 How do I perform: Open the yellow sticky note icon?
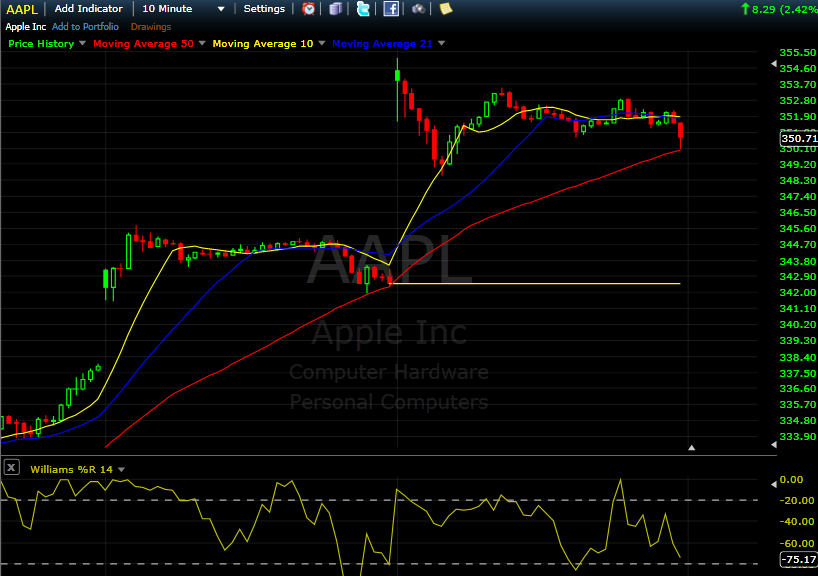(446, 8)
